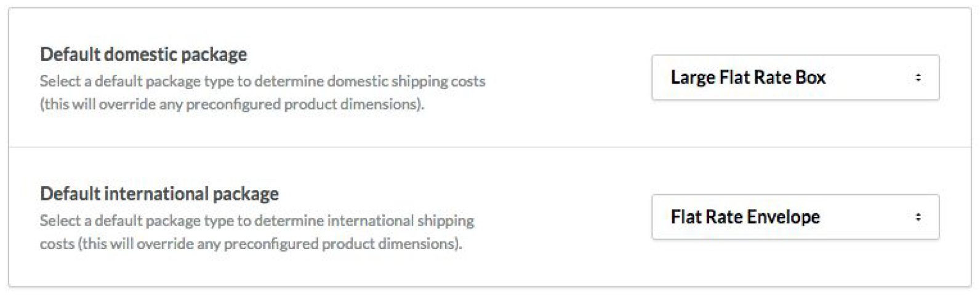Open the Default domestic package dropdown
This screenshot has height=295, width=980.
tap(795, 77)
